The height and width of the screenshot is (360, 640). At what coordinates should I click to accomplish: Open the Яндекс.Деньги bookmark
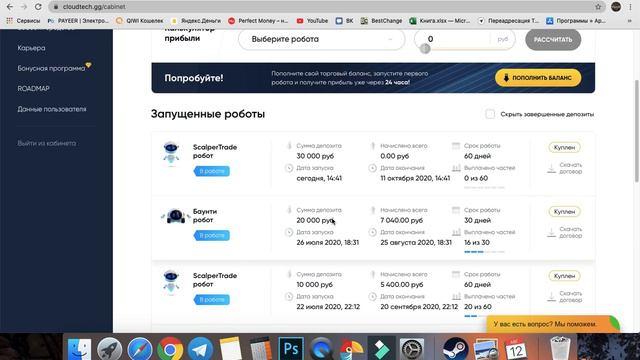tap(196, 20)
